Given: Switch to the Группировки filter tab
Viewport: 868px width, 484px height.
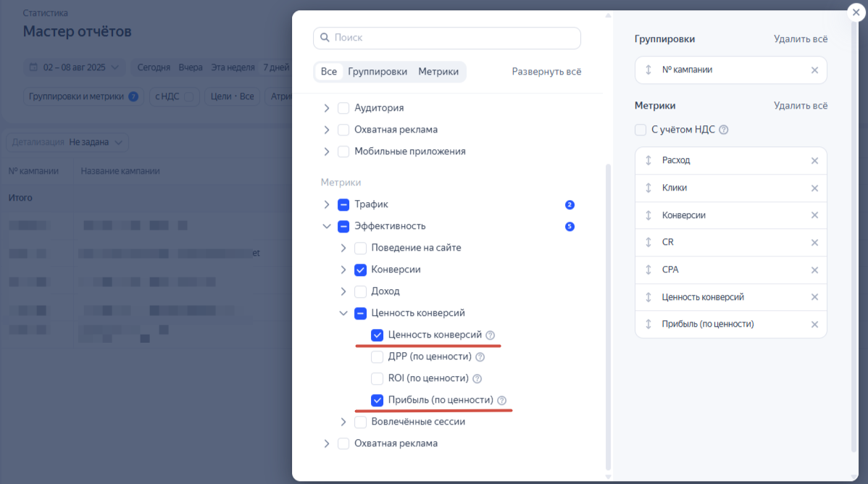Looking at the screenshot, I should 379,71.
